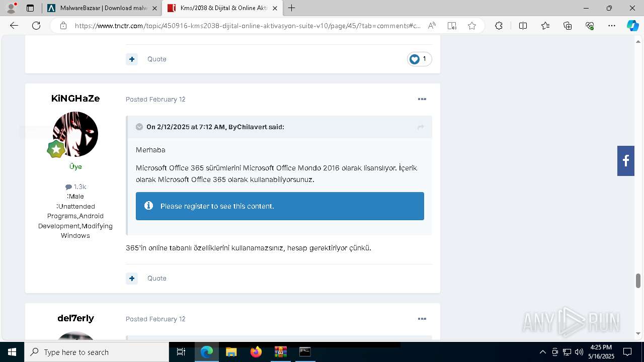Open del7erly post date February 12
Image resolution: width=644 pixels, height=362 pixels.
[155, 319]
